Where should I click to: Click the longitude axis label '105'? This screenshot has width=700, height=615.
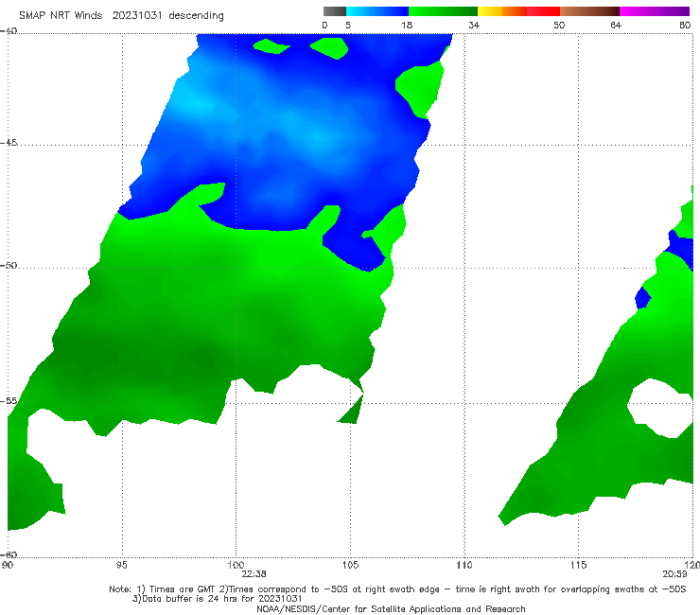[x=350, y=566]
